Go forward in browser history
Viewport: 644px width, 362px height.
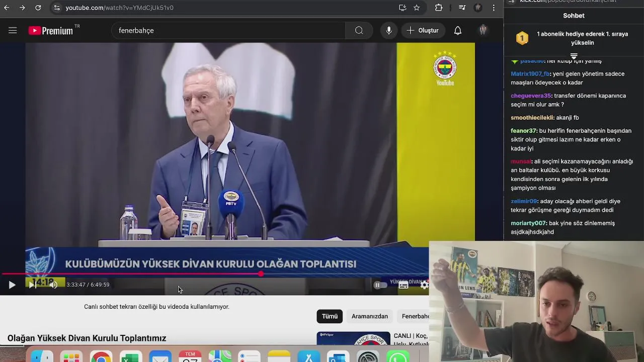pos(22,8)
